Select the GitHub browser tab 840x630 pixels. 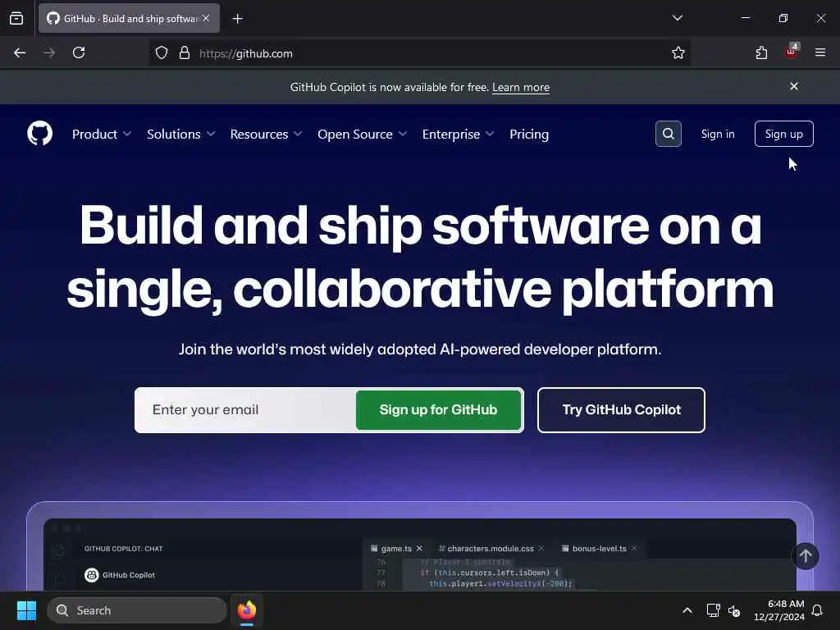click(129, 18)
